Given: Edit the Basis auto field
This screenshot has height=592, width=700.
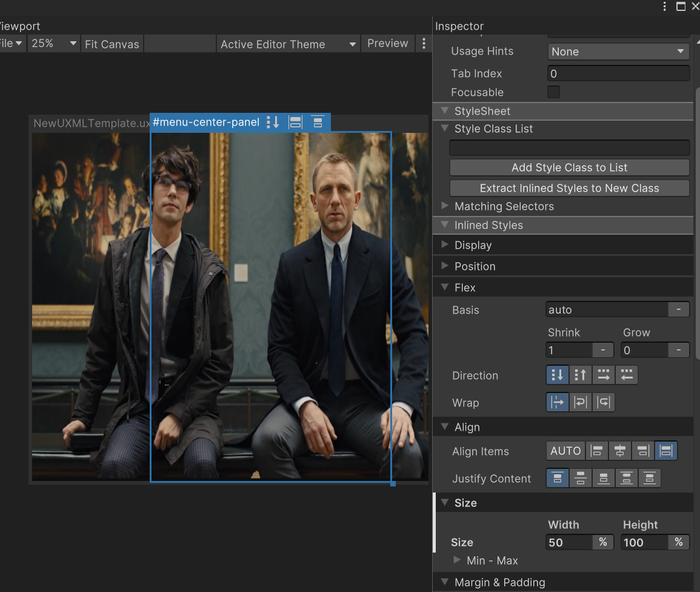Looking at the screenshot, I should click(607, 309).
